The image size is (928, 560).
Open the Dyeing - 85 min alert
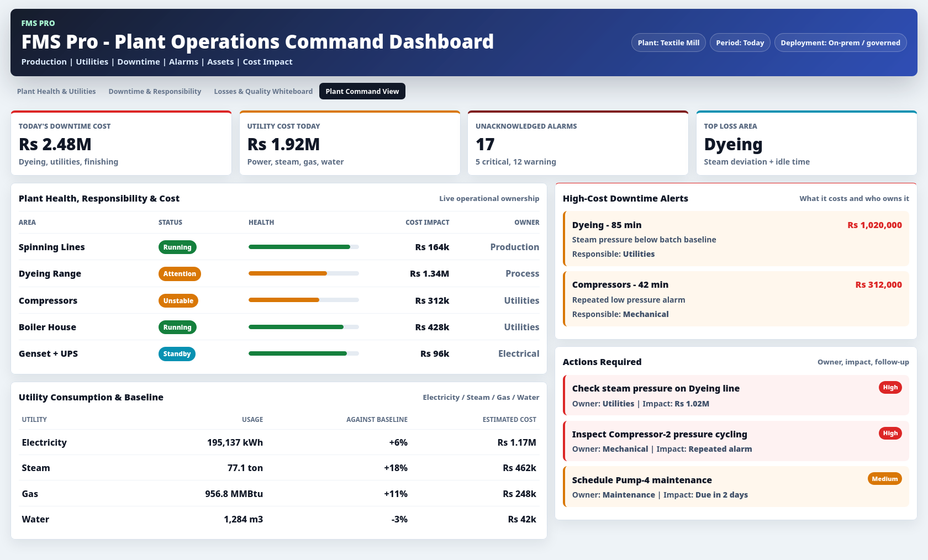736,239
